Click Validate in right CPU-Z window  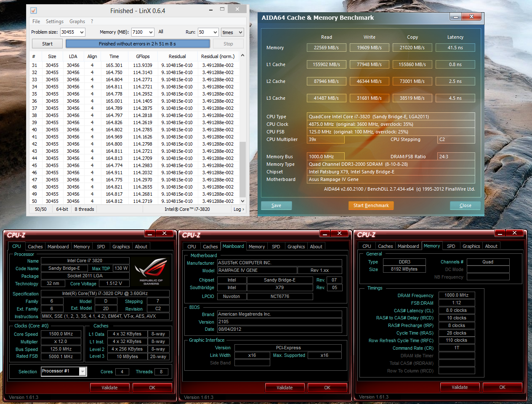(x=460, y=387)
